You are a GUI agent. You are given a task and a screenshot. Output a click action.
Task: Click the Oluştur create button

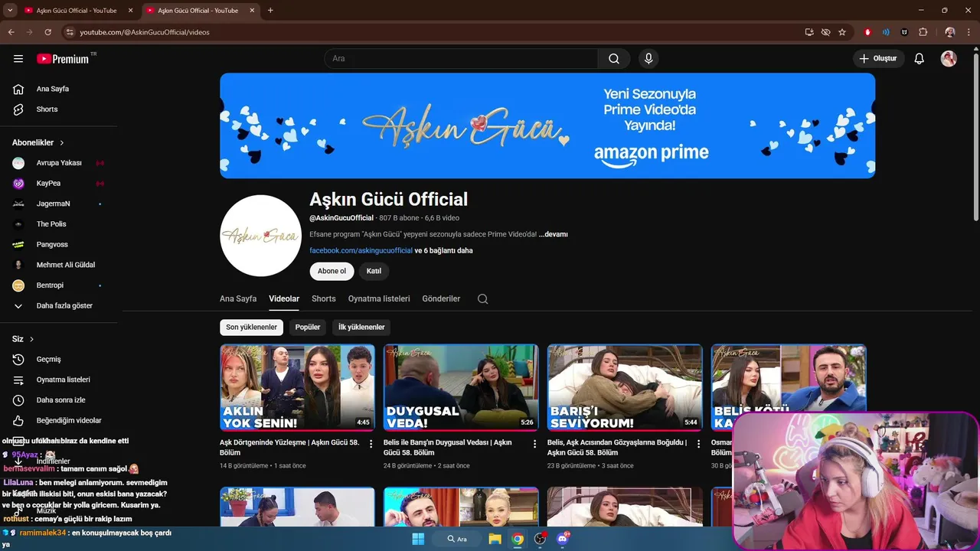click(x=879, y=59)
